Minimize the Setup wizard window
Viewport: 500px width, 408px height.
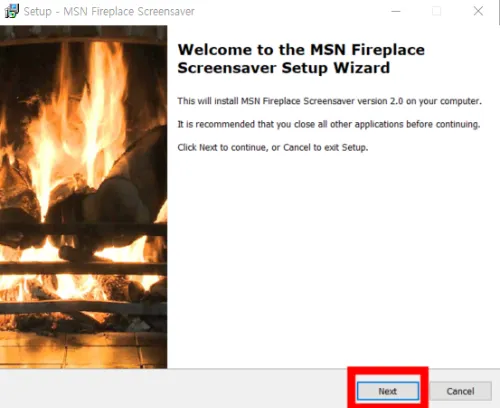tap(396, 11)
